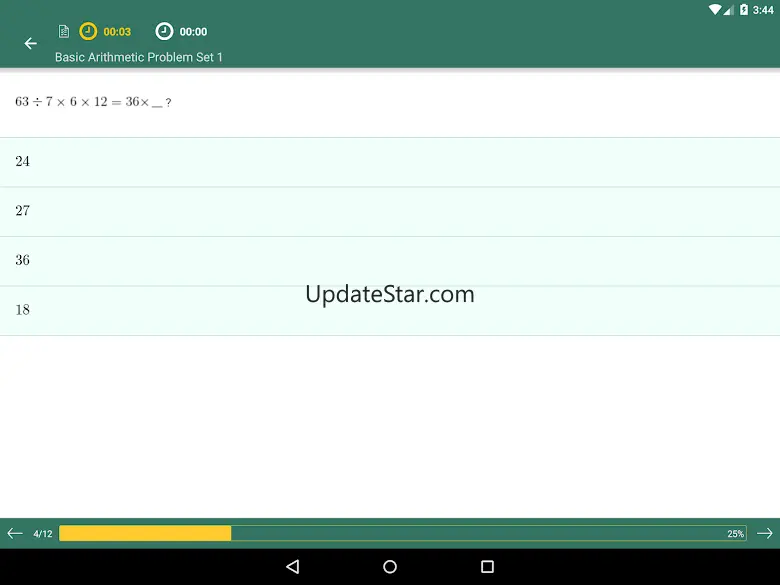
Task: Tap the yellow 00:03 elapsed time
Action: (117, 32)
